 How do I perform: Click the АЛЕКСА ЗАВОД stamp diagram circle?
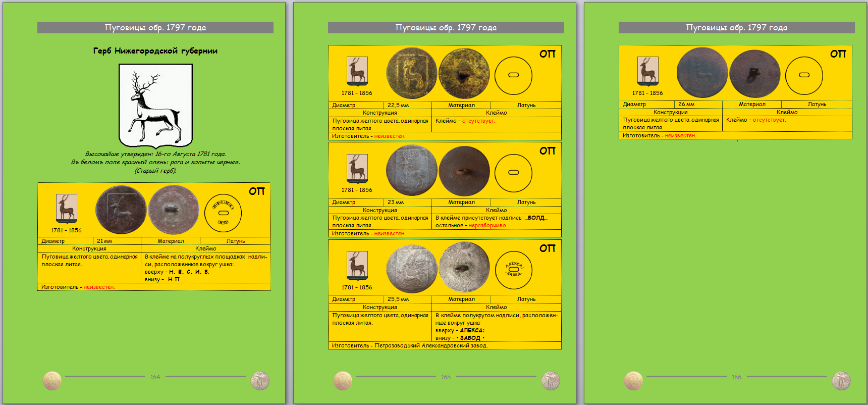pyautogui.click(x=513, y=270)
